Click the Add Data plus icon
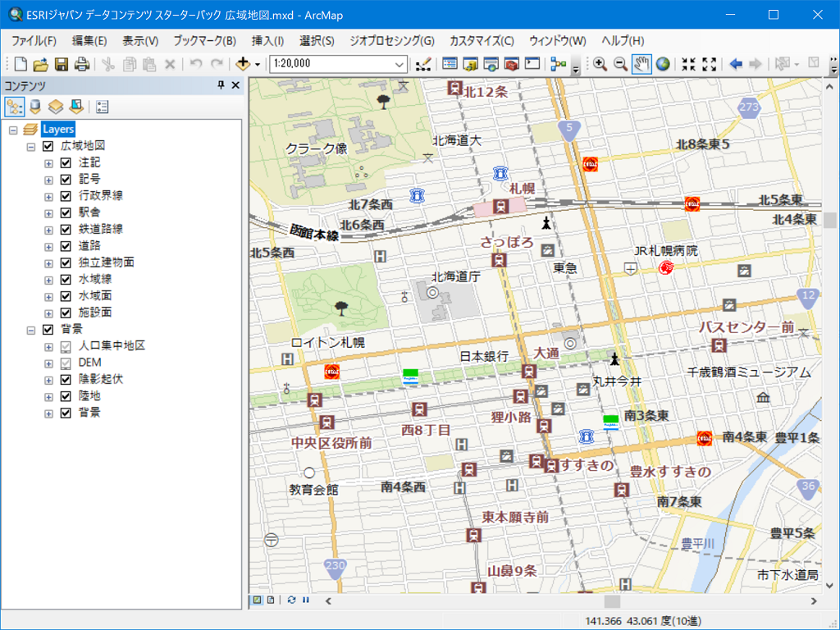 click(x=243, y=64)
